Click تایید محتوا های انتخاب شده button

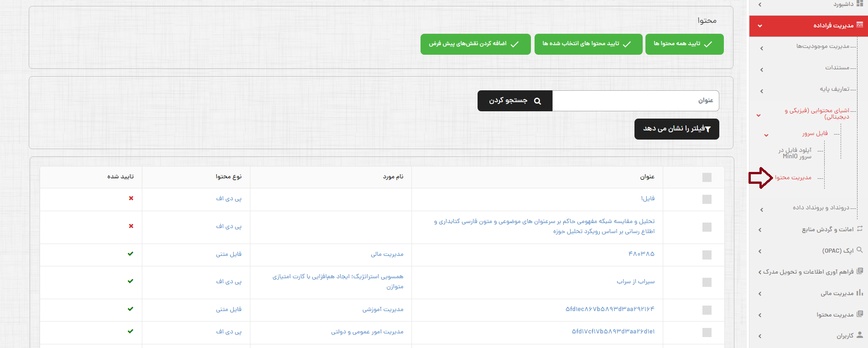(x=588, y=44)
